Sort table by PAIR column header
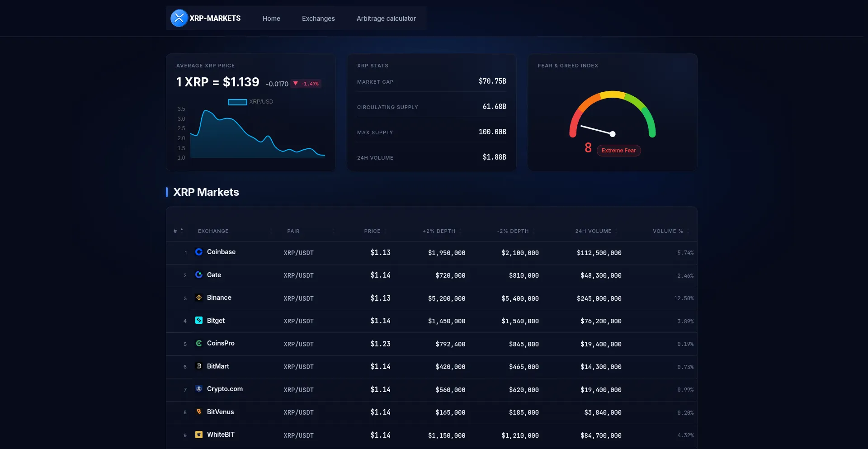 pos(293,231)
